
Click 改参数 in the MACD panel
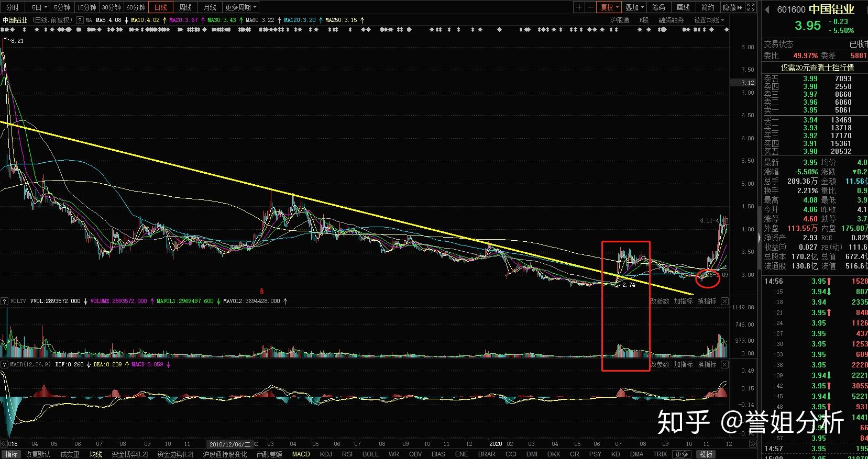click(x=660, y=364)
